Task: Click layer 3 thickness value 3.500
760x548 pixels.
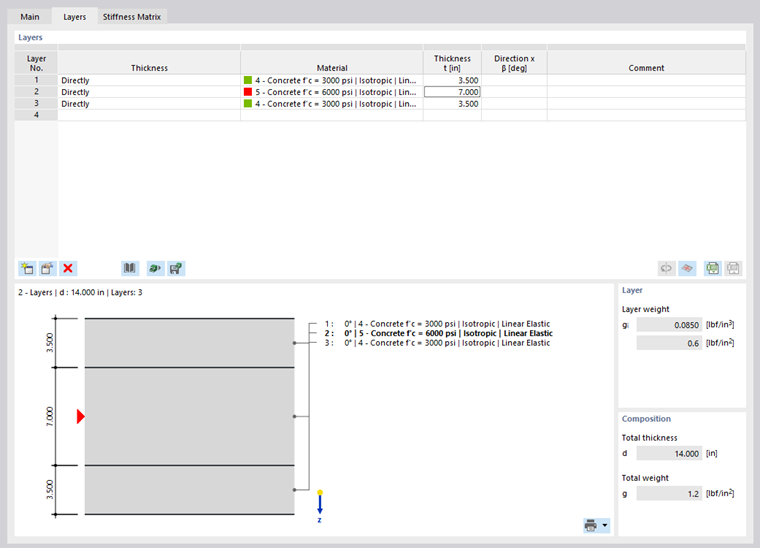Action: point(452,103)
